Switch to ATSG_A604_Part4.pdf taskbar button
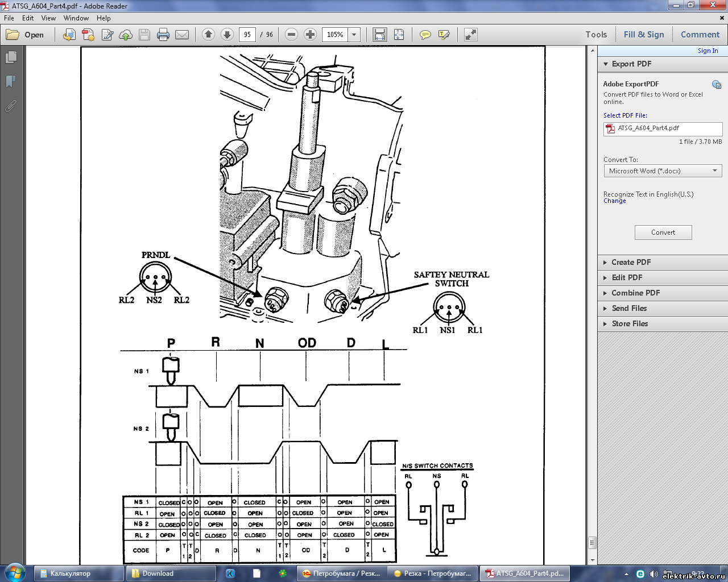 pyautogui.click(x=526, y=573)
